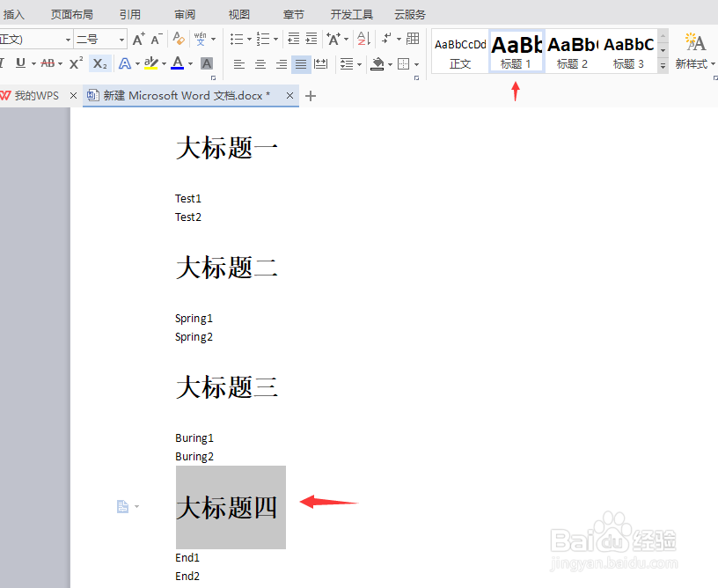Expand underline style dropdown arrow

pyautogui.click(x=33, y=63)
